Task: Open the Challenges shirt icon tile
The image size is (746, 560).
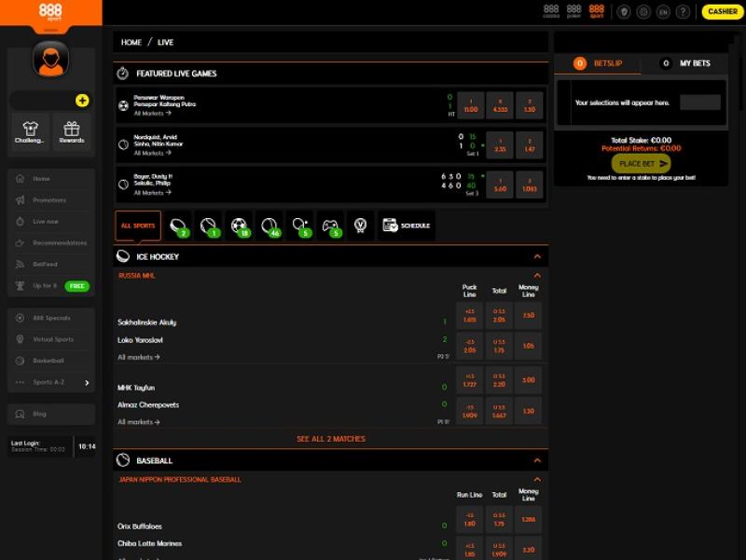Action: click(x=30, y=132)
